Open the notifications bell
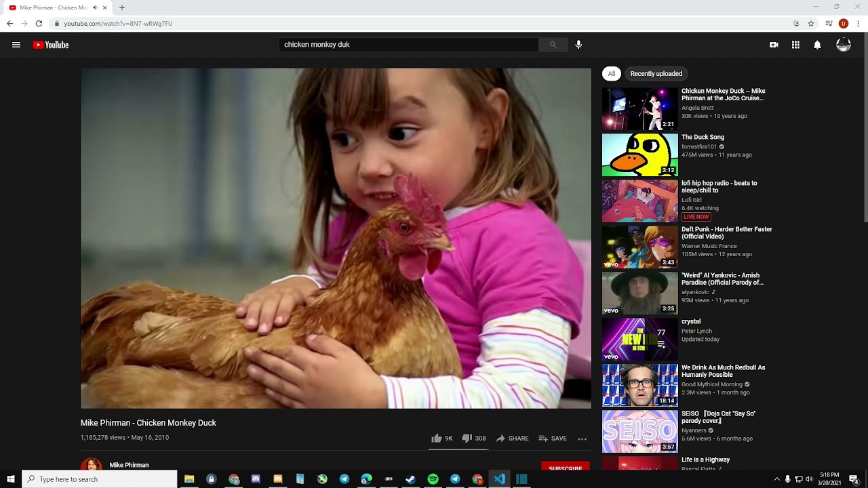The width and height of the screenshot is (868, 488). pyautogui.click(x=817, y=45)
